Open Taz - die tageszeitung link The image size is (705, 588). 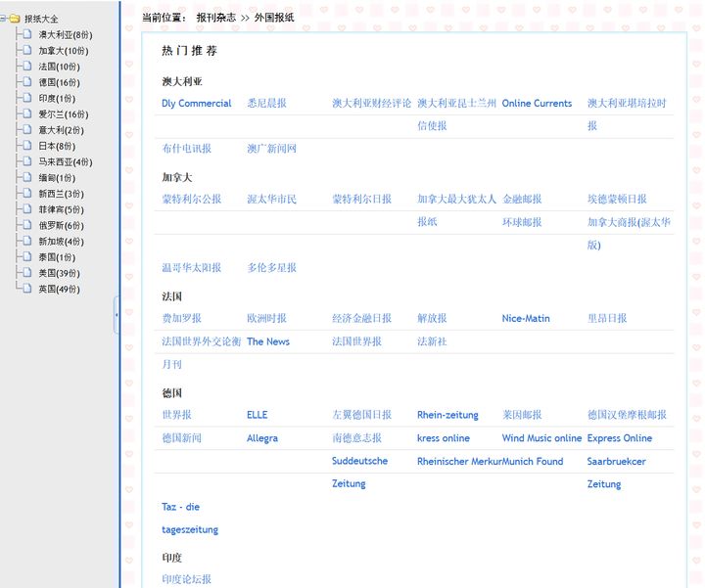[x=190, y=518]
